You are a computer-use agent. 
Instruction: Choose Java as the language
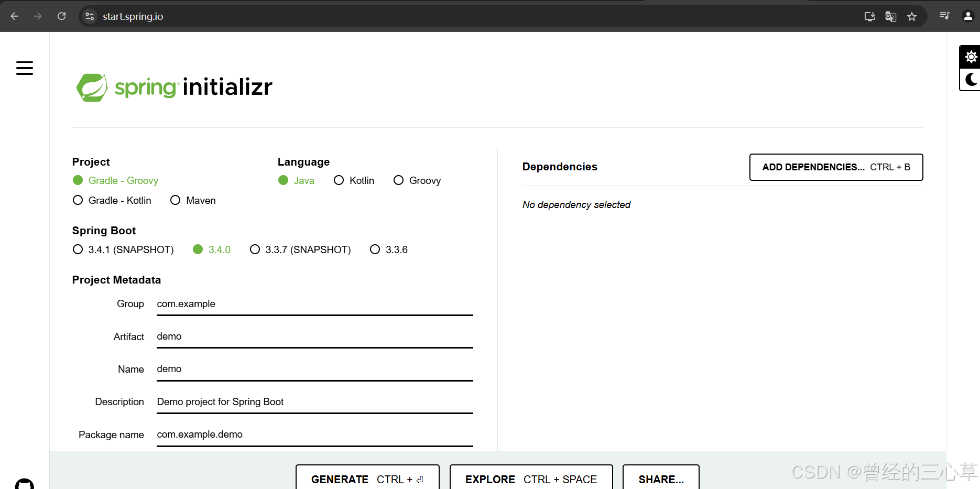pyautogui.click(x=296, y=180)
